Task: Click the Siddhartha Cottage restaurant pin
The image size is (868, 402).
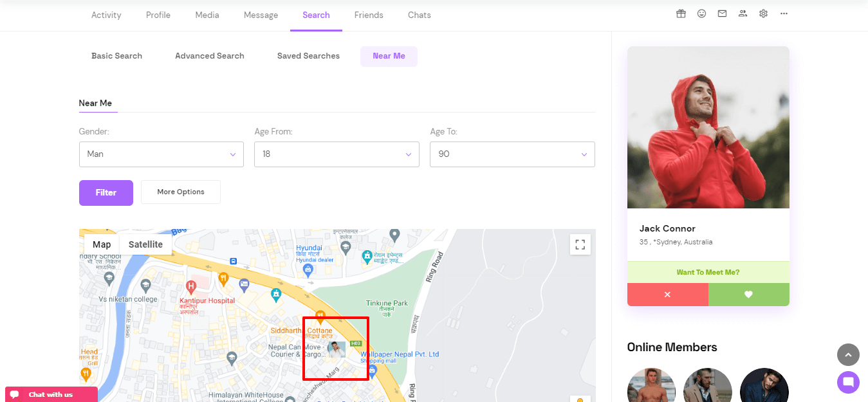Action: point(320,317)
